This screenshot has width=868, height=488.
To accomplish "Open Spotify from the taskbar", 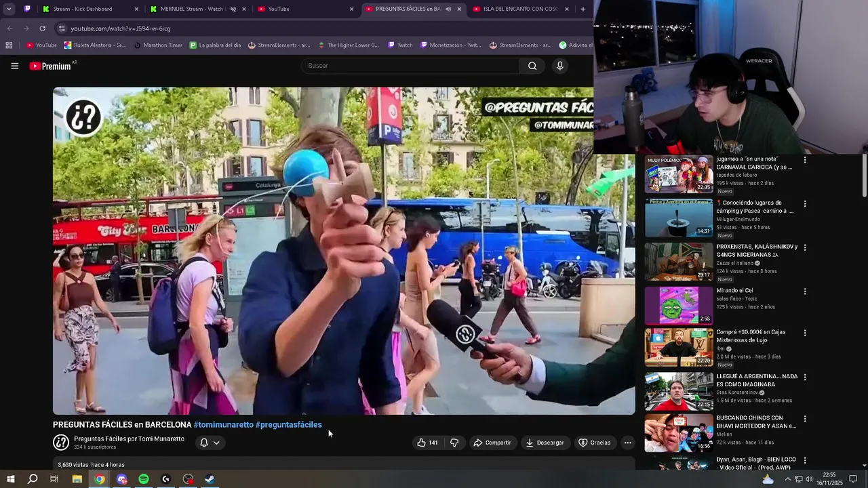I will pyautogui.click(x=144, y=479).
